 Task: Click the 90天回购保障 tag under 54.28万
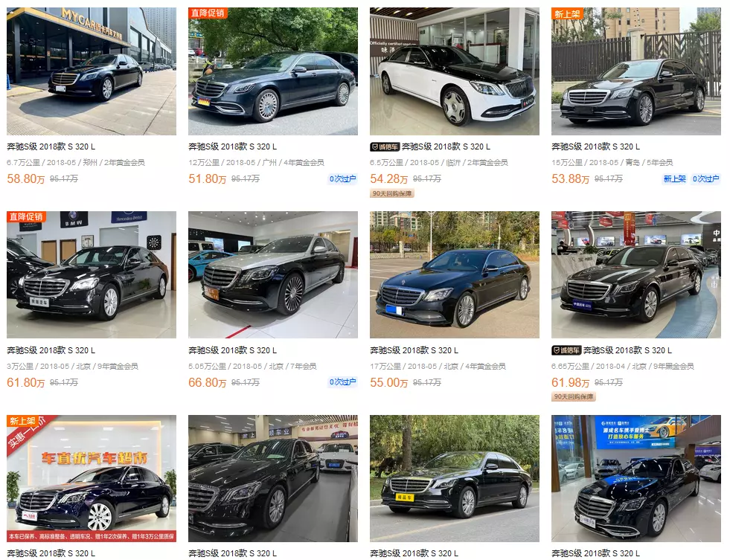(392, 193)
